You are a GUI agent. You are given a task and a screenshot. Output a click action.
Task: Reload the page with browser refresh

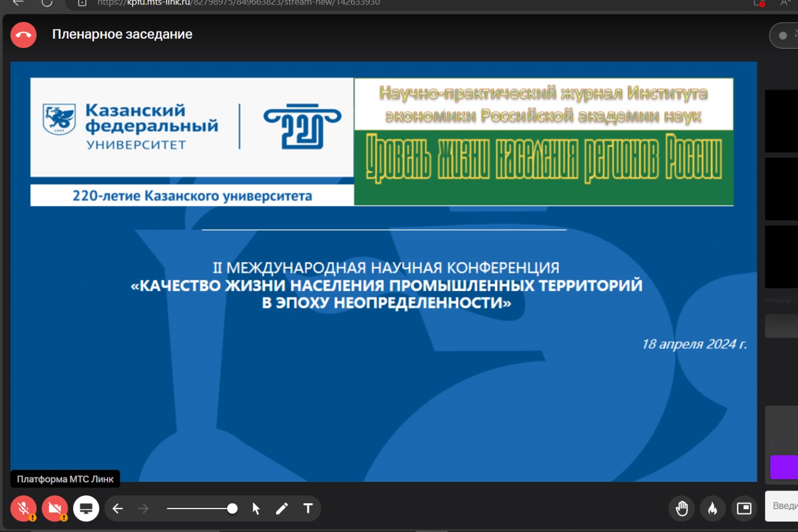tap(47, 3)
